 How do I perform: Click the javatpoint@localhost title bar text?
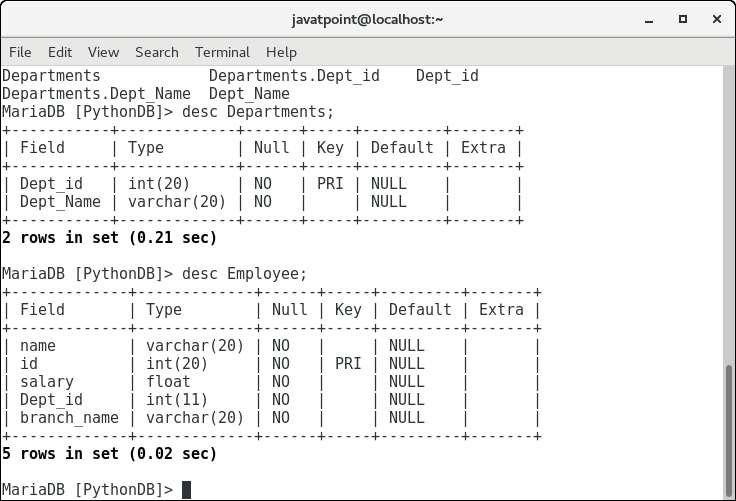click(367, 19)
